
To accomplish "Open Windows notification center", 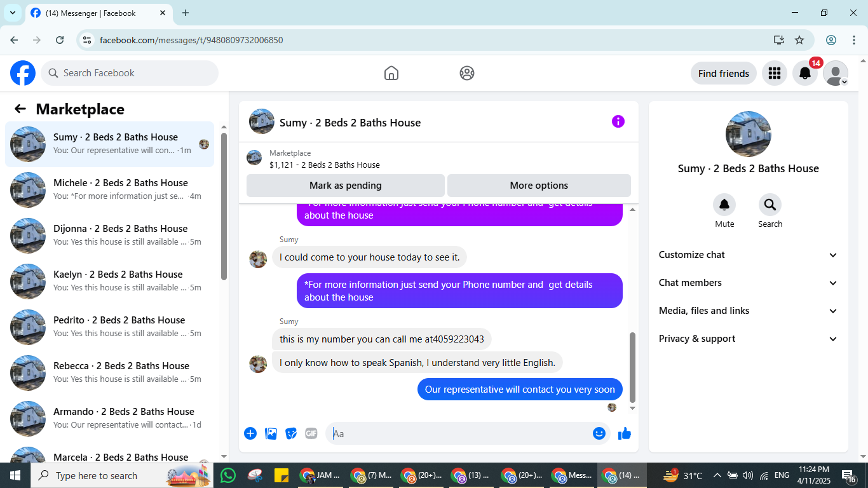I will pos(849,475).
